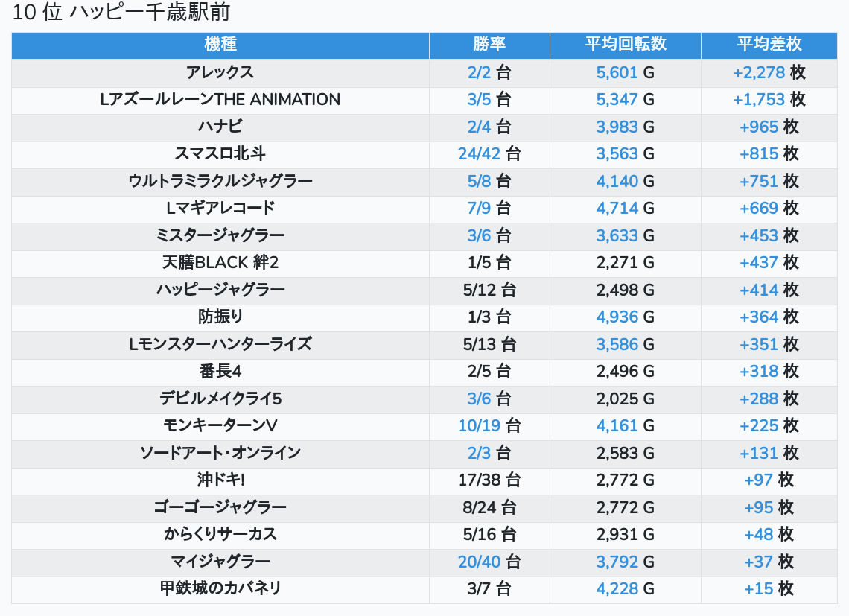Select the difference value '+815 枚'
This screenshot has width=849, height=616.
point(769,154)
